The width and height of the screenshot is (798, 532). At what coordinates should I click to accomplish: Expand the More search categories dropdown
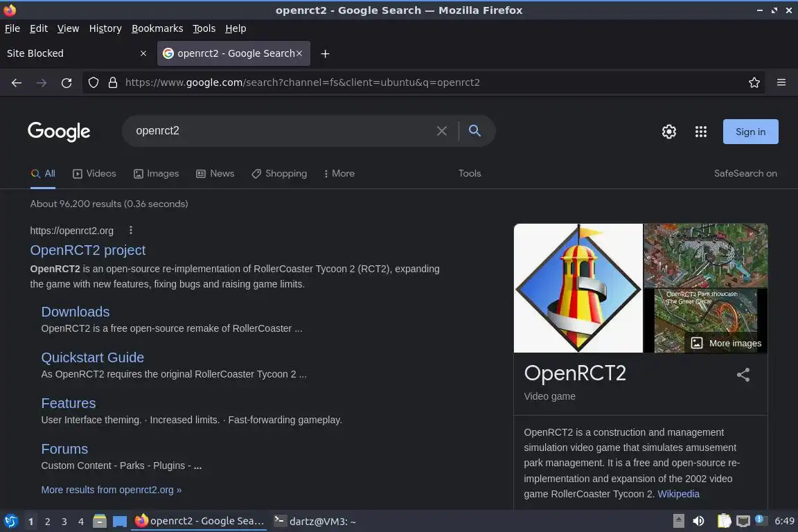click(339, 174)
